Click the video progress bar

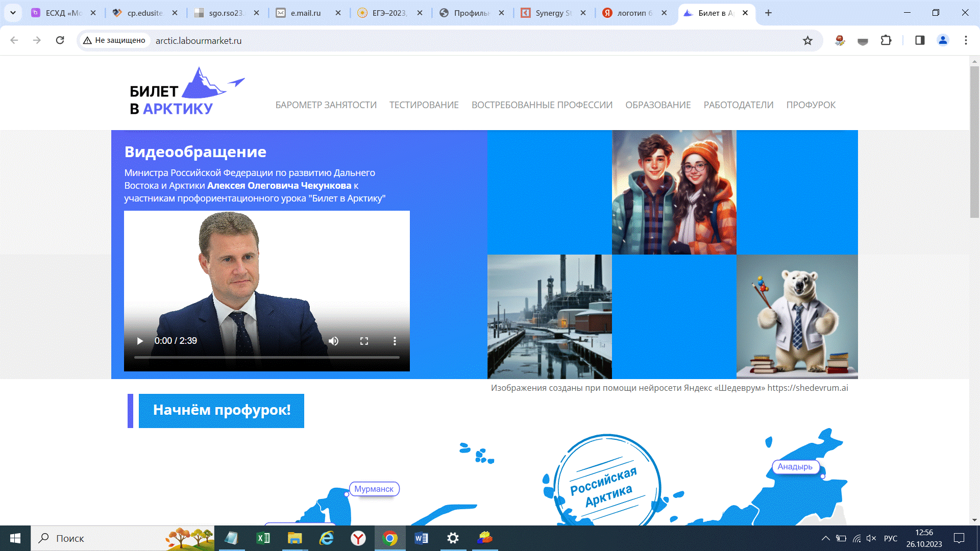pos(266,358)
